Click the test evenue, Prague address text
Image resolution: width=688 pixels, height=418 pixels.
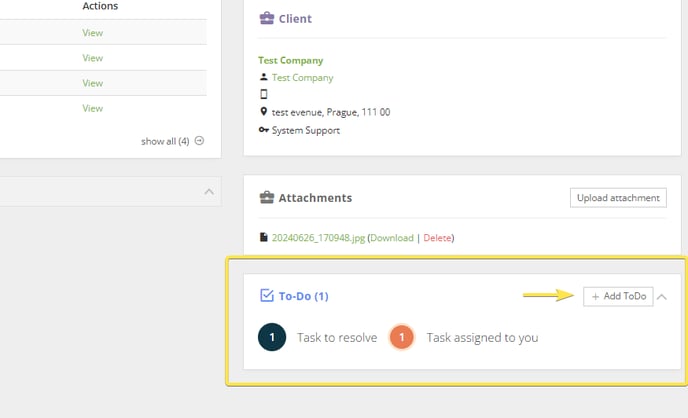(331, 112)
